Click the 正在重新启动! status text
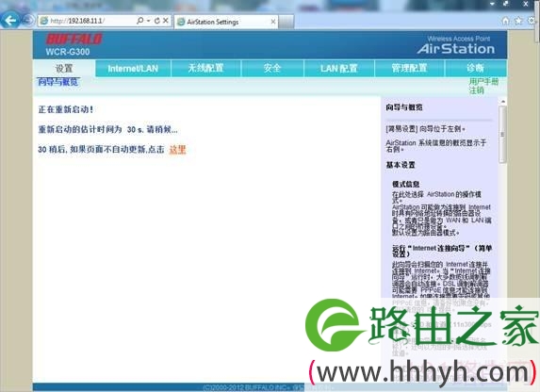Screen dimensions: 540x392 click(x=65, y=109)
